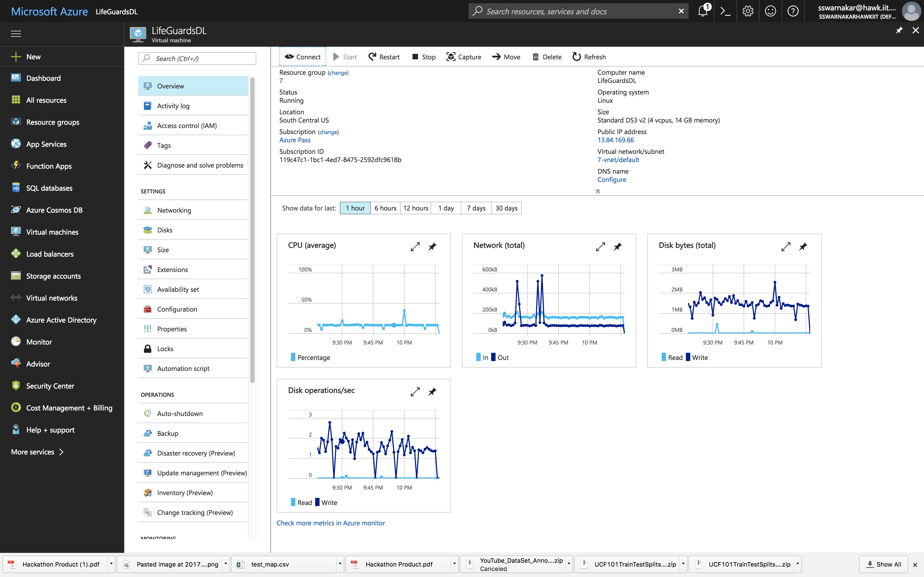Image resolution: width=924 pixels, height=577 pixels.
Task: Select the 7 days time range
Action: (x=476, y=208)
